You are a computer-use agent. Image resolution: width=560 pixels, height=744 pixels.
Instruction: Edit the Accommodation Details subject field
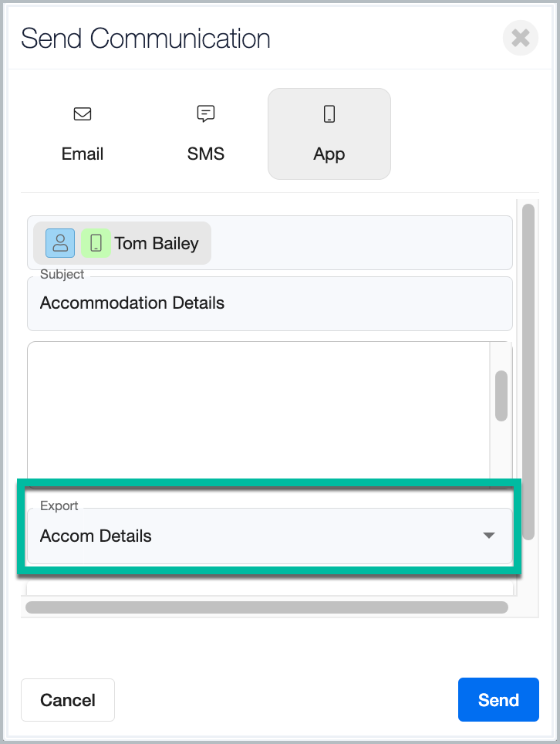click(270, 303)
